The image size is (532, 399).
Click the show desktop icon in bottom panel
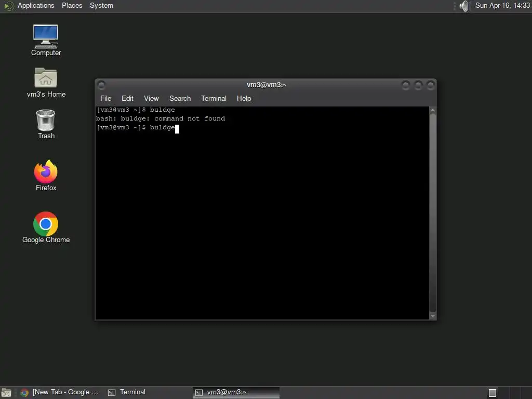pos(6,393)
